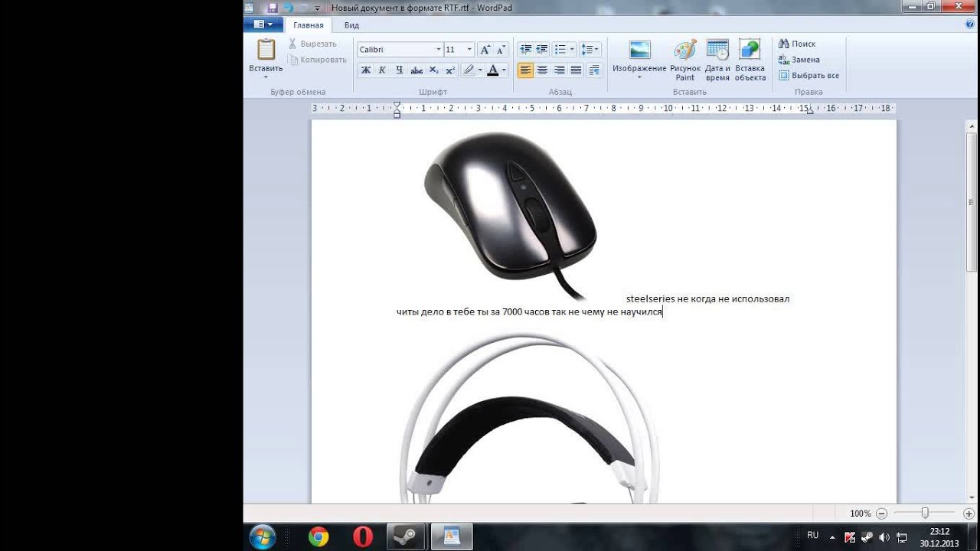The width and height of the screenshot is (980, 551).
Task: Undo the last action in quick access toolbar
Action: point(288,8)
